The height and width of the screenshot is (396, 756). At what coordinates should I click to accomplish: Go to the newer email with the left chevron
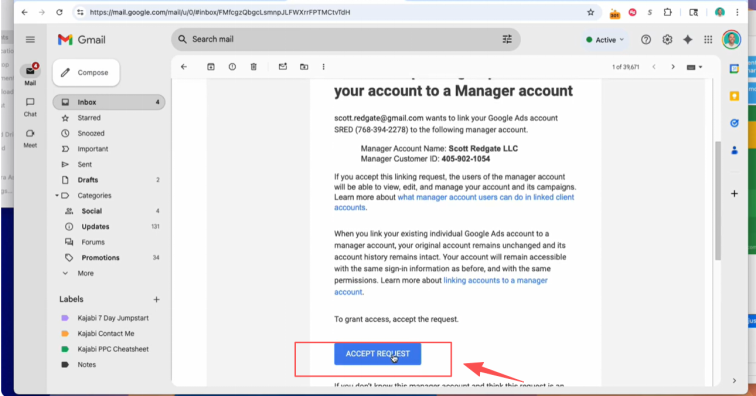pyautogui.click(x=654, y=67)
